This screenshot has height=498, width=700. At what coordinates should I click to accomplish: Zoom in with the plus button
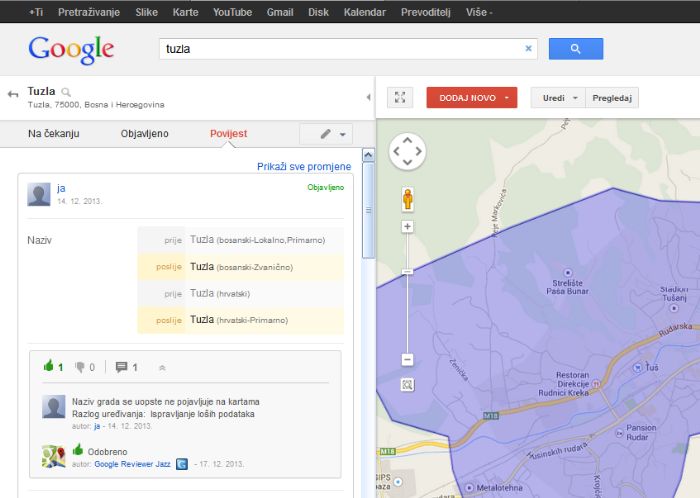407,227
